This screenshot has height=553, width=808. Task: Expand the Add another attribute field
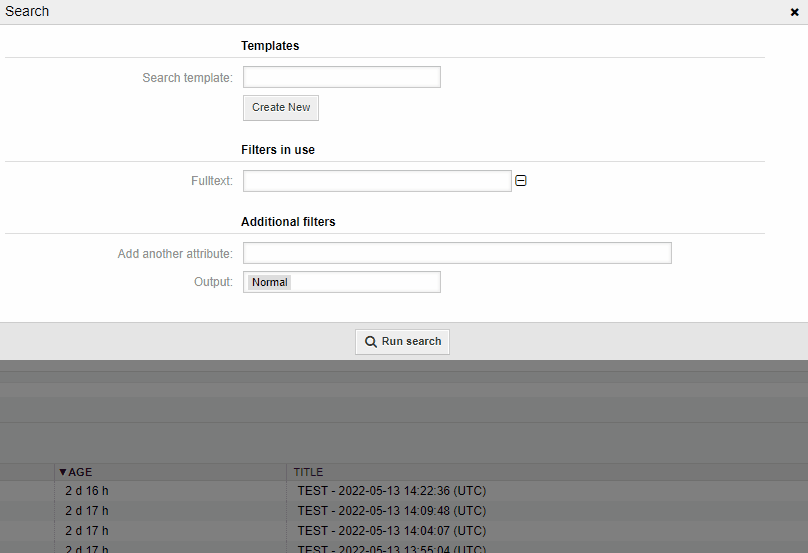pyautogui.click(x=456, y=253)
